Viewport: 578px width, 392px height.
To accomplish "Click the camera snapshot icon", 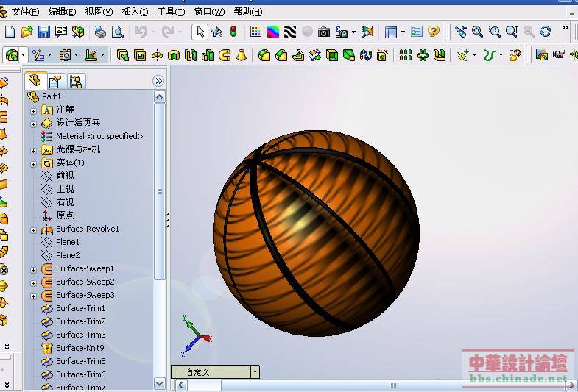I will 323,32.
